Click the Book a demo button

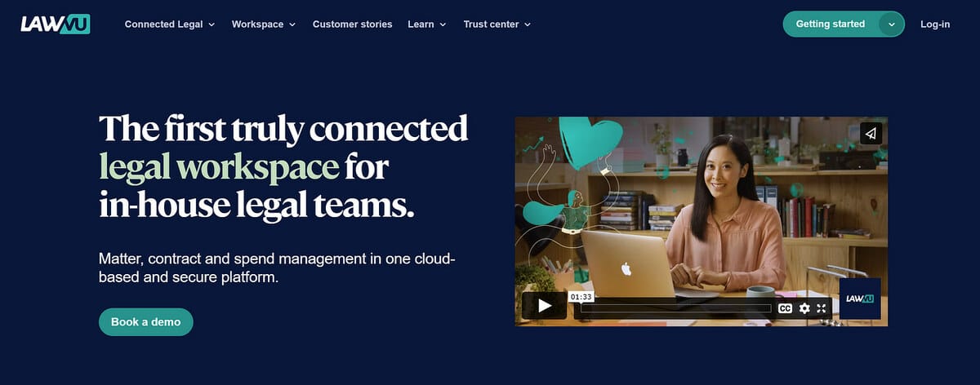146,322
